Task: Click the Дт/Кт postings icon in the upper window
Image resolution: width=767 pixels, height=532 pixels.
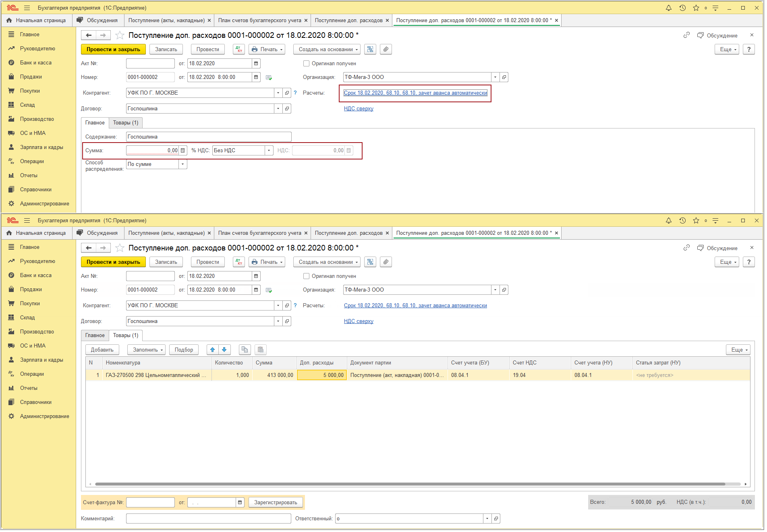Action: tap(239, 50)
